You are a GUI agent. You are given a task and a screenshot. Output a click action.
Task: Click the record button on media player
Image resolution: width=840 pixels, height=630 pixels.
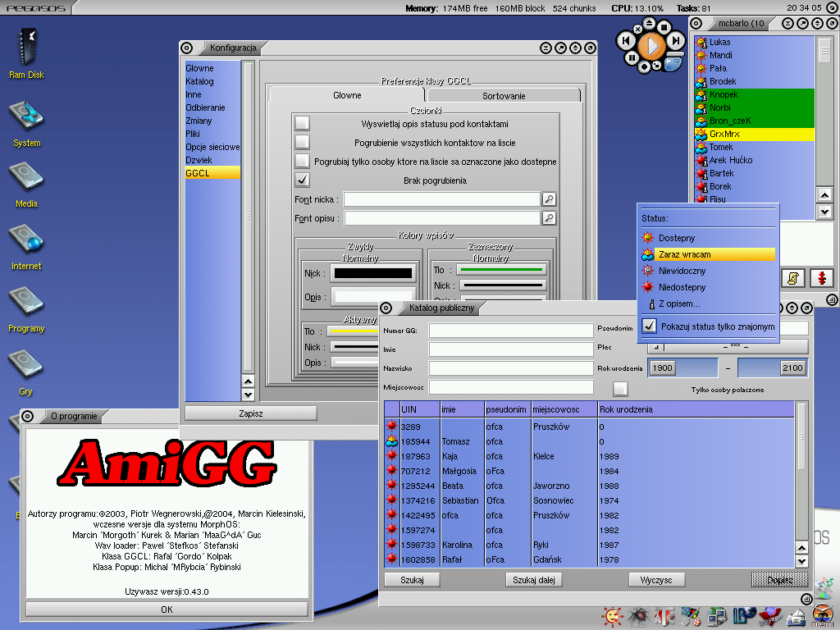point(645,66)
